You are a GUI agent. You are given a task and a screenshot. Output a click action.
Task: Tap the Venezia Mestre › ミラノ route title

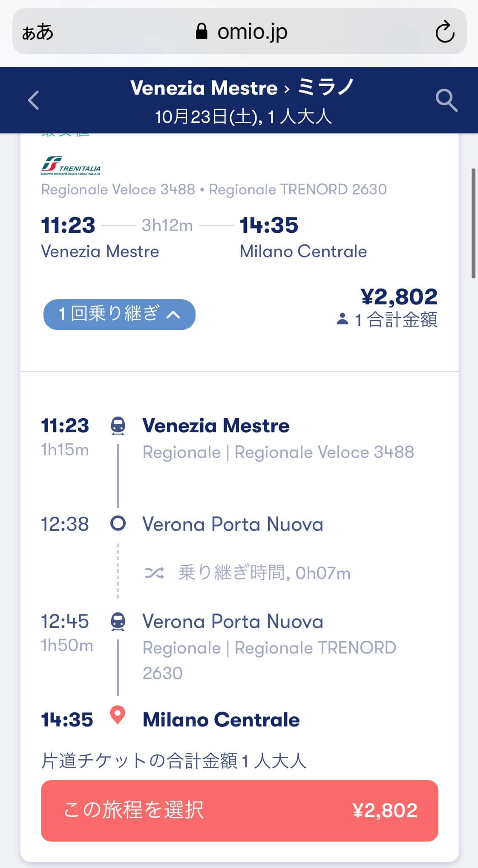242,88
